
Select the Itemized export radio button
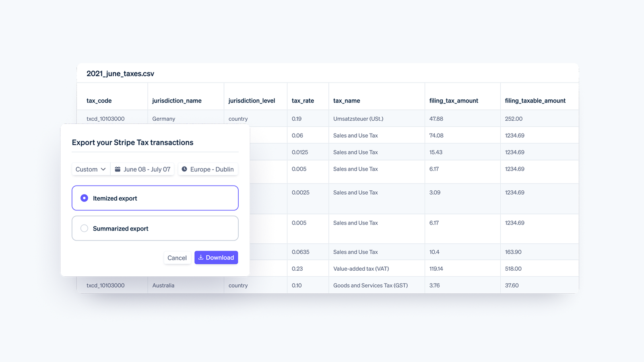point(84,198)
